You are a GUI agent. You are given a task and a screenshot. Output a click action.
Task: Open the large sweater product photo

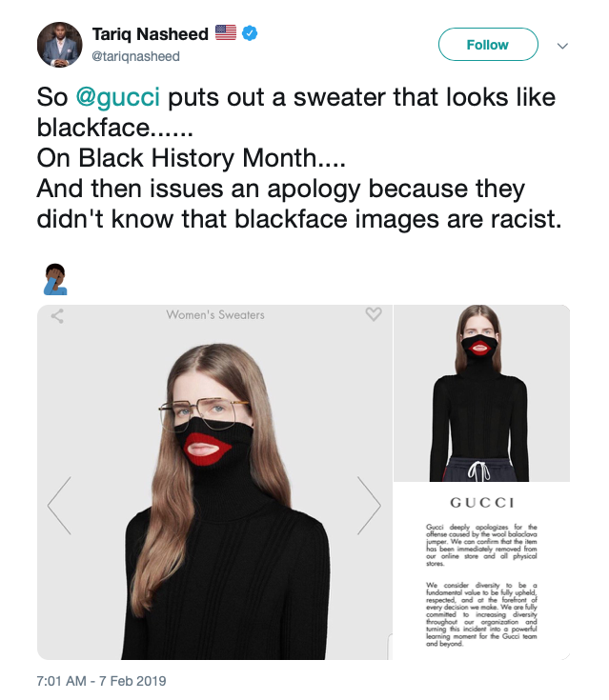pos(214,482)
